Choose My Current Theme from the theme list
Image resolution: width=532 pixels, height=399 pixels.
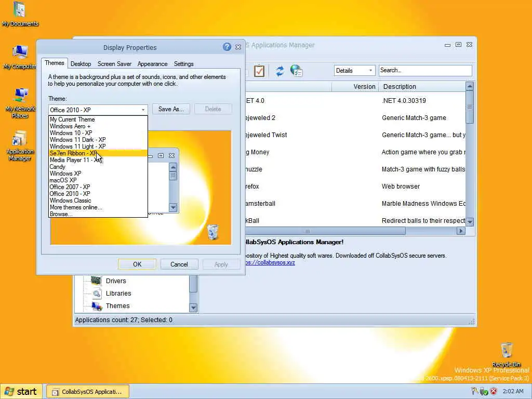tap(98, 119)
